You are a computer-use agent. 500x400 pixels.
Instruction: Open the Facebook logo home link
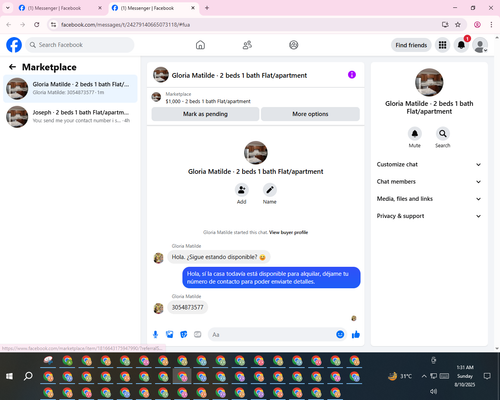click(x=14, y=45)
